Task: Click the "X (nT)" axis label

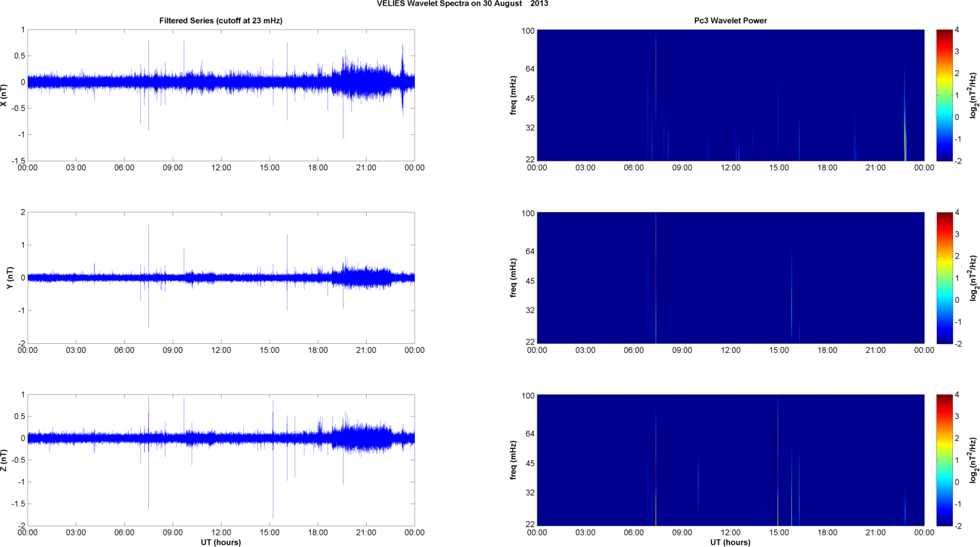Action: point(4,95)
